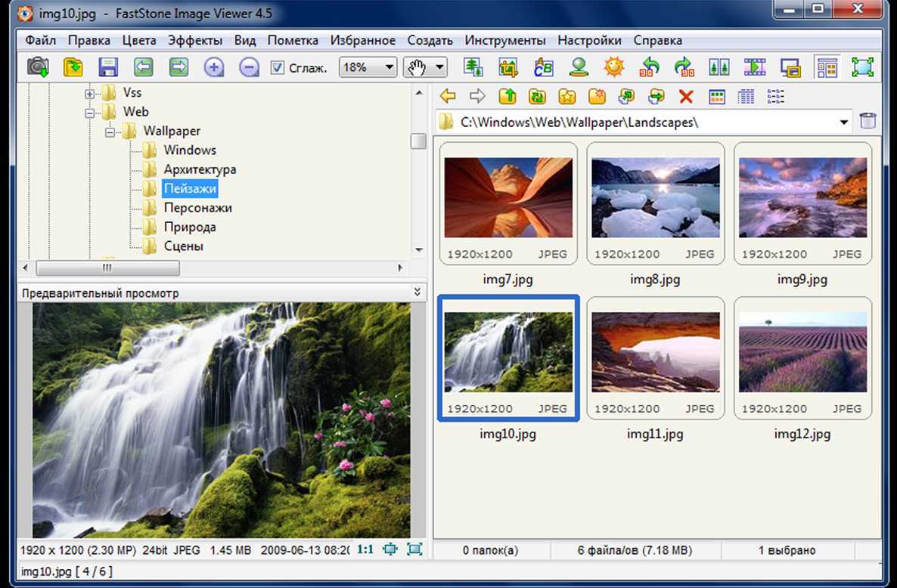897x588 pixels.
Task: Click the sun lighting adjustment icon
Action: point(613,67)
